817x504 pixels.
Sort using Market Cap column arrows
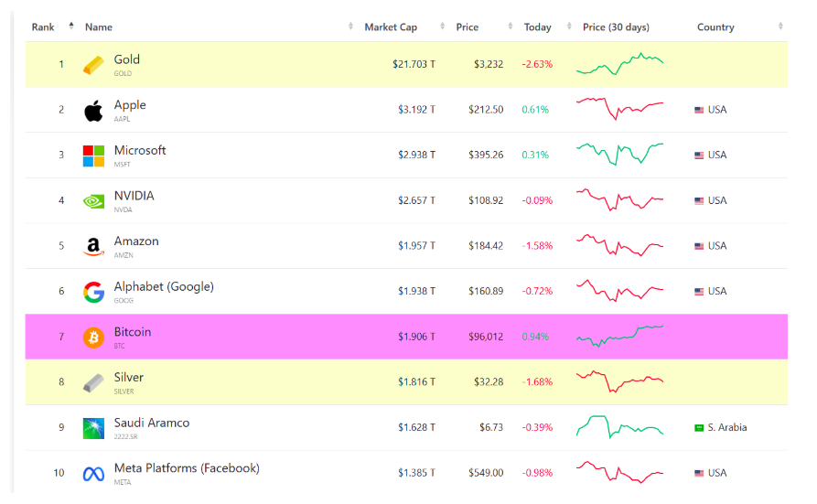443,26
